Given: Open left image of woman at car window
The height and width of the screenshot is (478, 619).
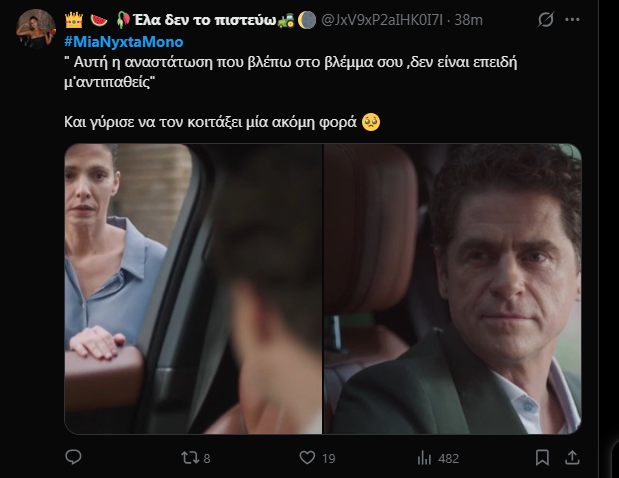Looking at the screenshot, I should [193, 288].
